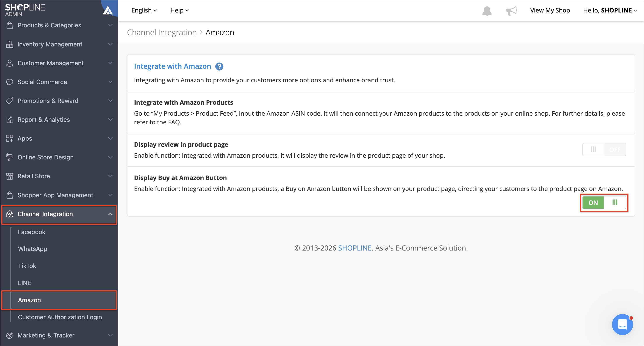Open the Hello, SHOPLINE account menu
Screen dimensions: 644x346
pos(610,10)
